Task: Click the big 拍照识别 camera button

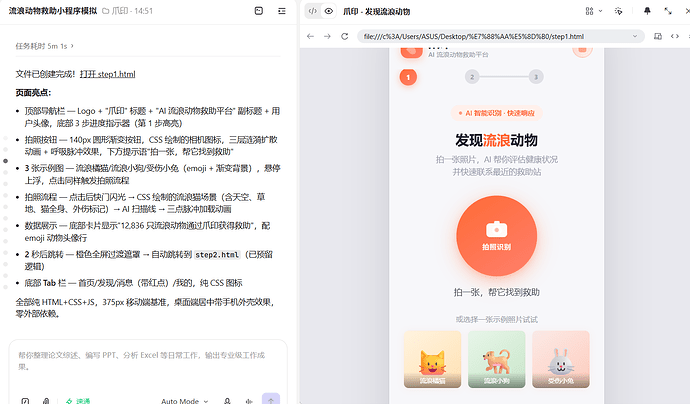Action: coord(496,236)
